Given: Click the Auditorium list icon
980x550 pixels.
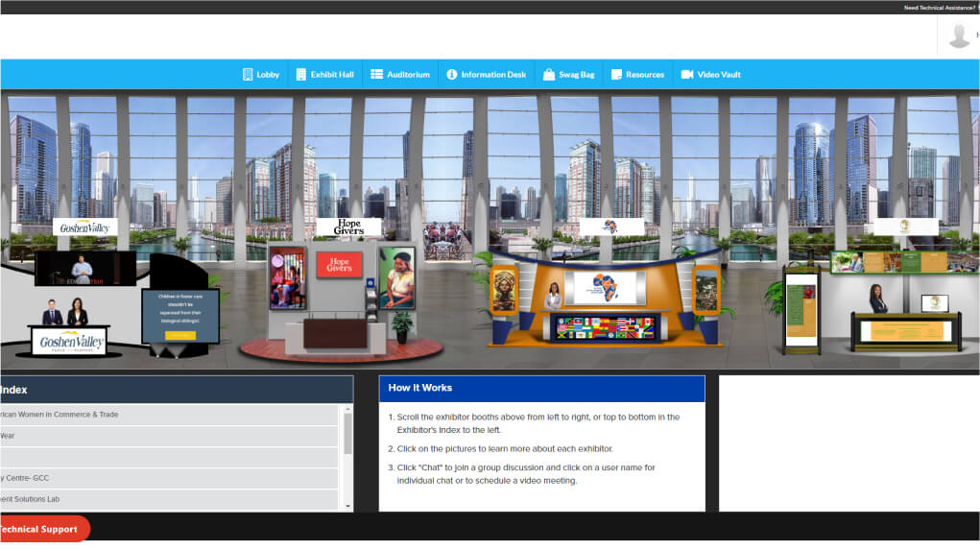Looking at the screenshot, I should 376,74.
